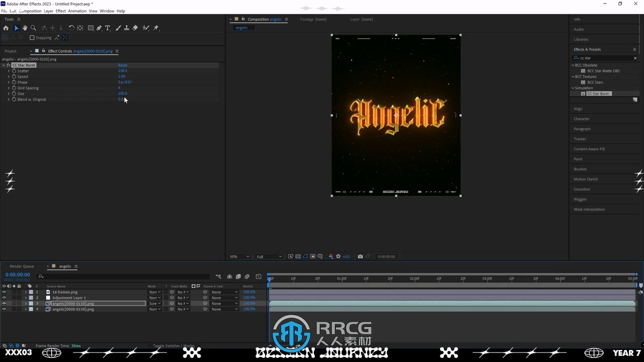Toggle mask and shape path visibility icon
The width and height of the screenshot is (644, 362).
pos(305,256)
